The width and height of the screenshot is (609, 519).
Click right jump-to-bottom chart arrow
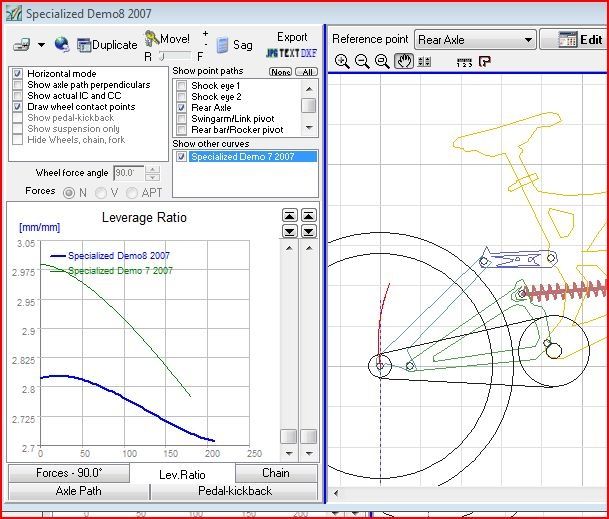(308, 232)
